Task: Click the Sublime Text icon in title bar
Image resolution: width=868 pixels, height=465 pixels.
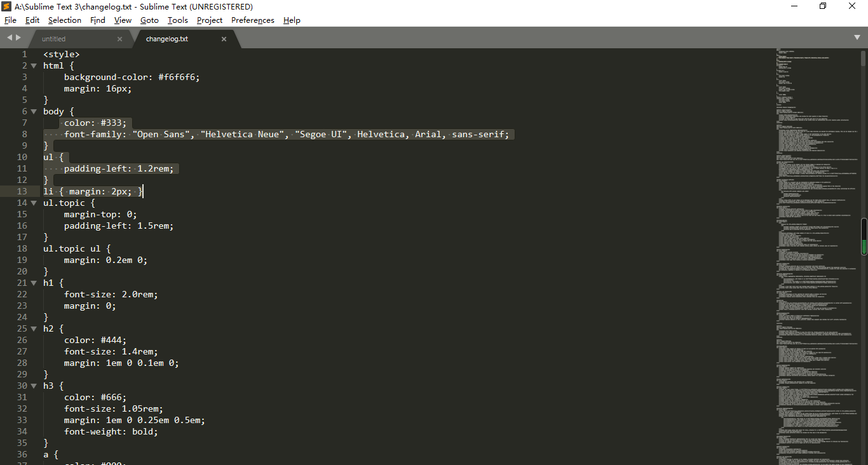Action: pyautogui.click(x=6, y=6)
